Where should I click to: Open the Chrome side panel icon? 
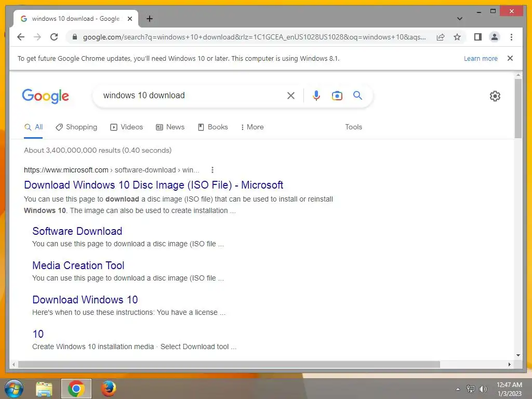point(478,37)
